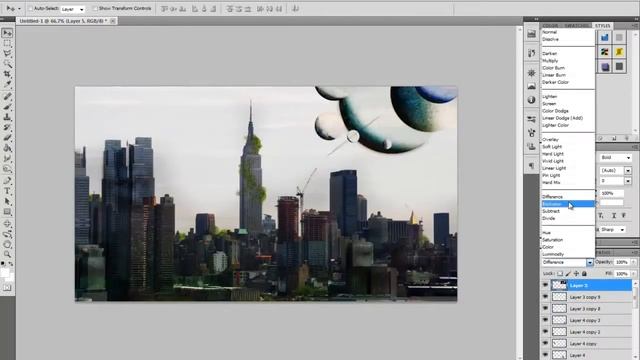Image resolution: width=640 pixels, height=360 pixels.
Task: Select the Healing Brush tool
Action: (7, 96)
